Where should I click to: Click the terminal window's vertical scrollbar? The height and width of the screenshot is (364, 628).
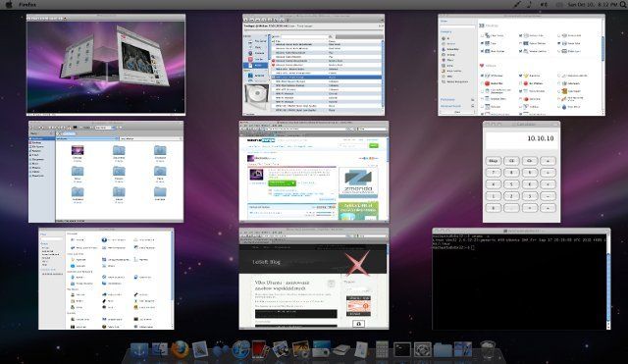click(608, 281)
